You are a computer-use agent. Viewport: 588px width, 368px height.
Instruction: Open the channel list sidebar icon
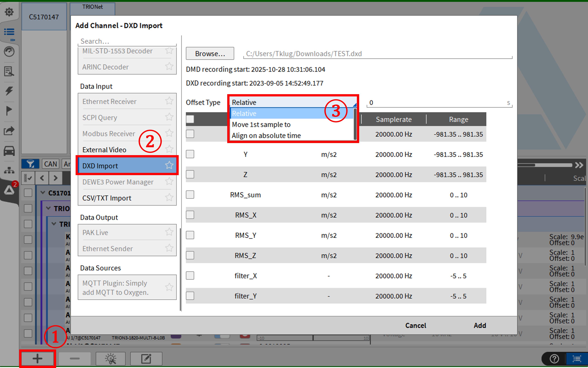pos(9,32)
